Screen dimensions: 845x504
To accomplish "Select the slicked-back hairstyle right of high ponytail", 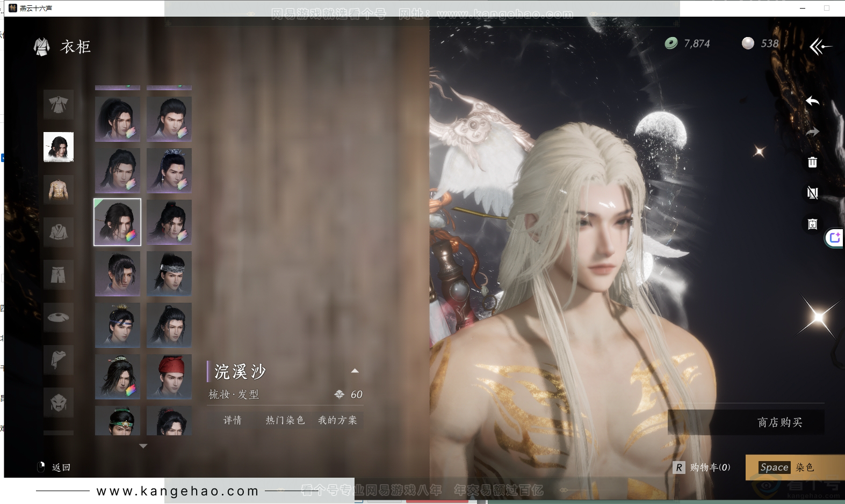I will [169, 119].
